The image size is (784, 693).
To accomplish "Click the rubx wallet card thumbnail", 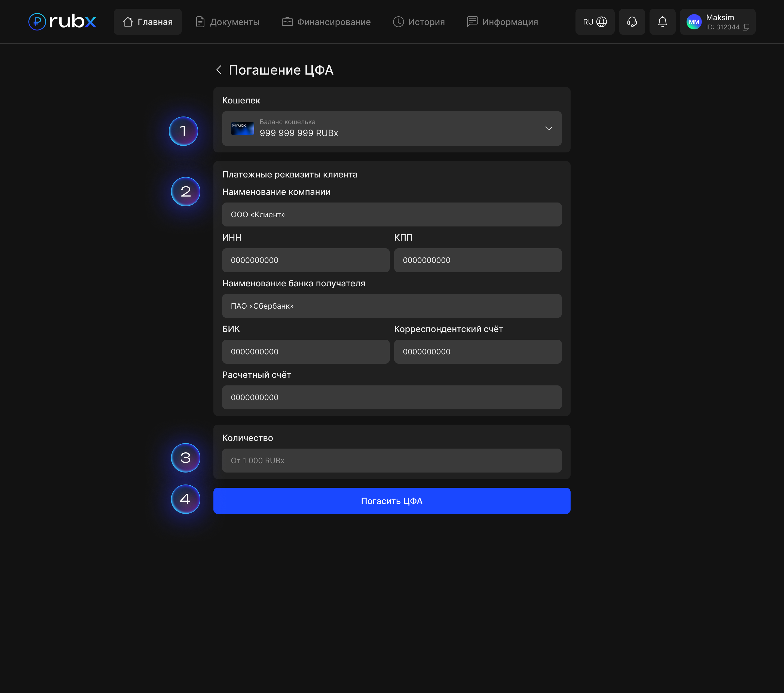I will 242,128.
